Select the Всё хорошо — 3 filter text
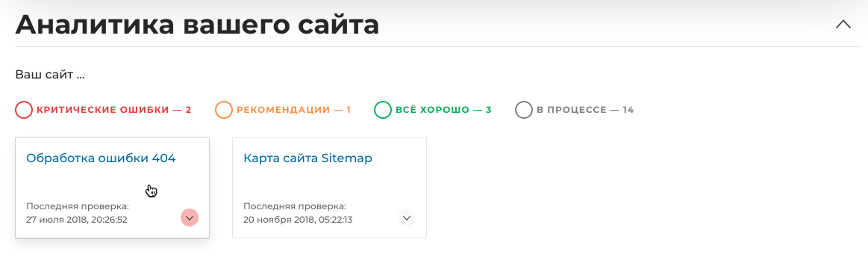 click(443, 110)
